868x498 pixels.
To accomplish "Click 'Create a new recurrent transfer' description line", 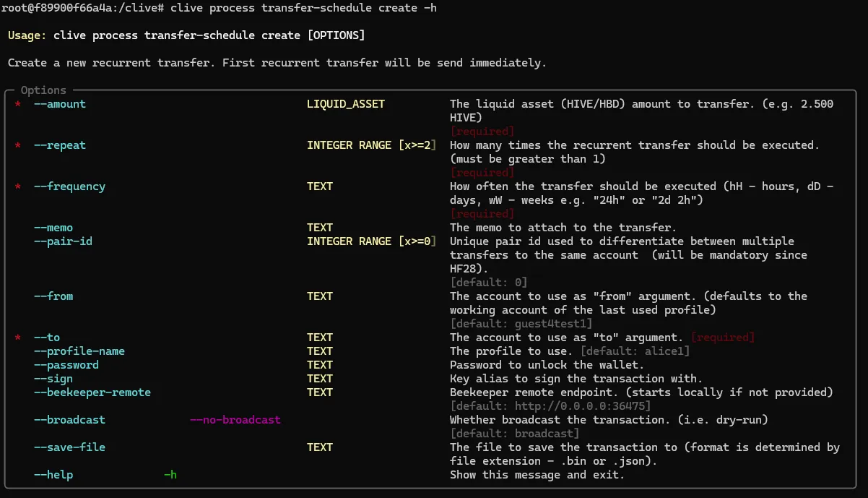I will coord(277,63).
